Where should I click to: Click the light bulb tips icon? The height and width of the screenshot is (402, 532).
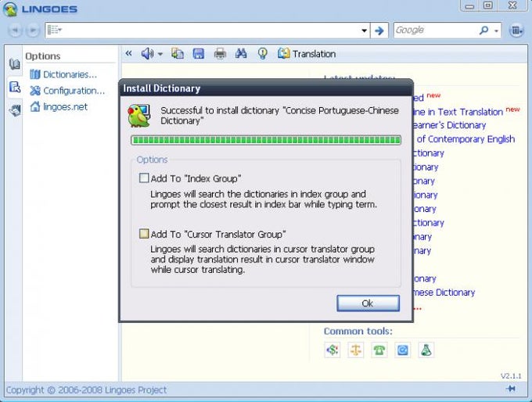coord(262,54)
